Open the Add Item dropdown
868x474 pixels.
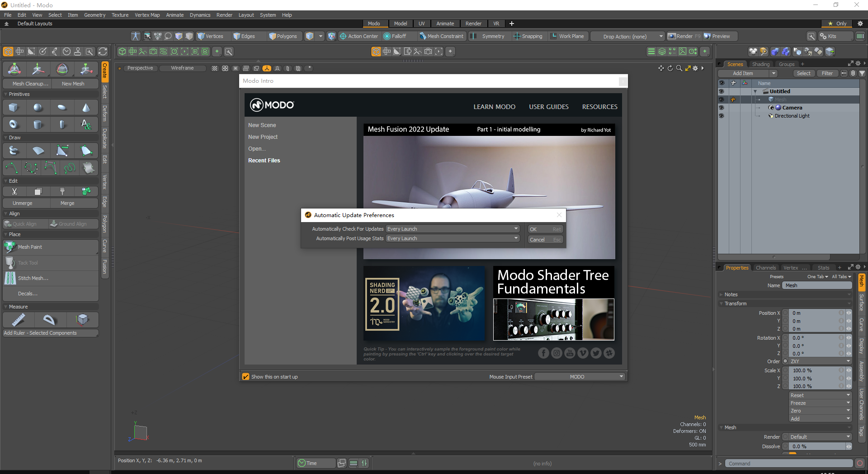[748, 73]
